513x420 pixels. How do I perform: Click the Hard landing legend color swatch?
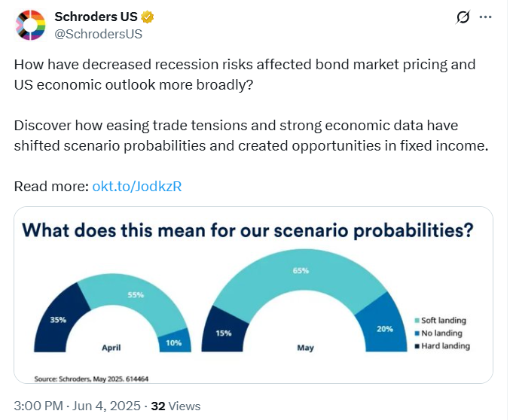tap(416, 345)
